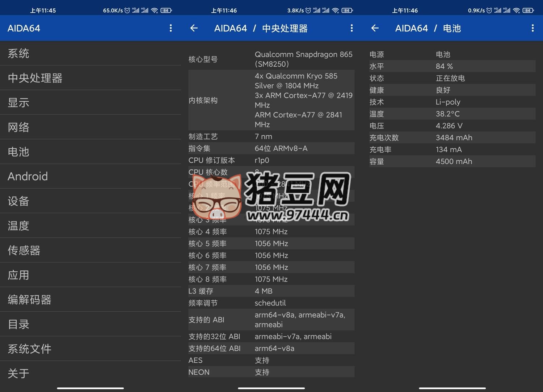The image size is (543, 392).
Task: Open three-dot menu on 电池 screen
Action: 533,28
